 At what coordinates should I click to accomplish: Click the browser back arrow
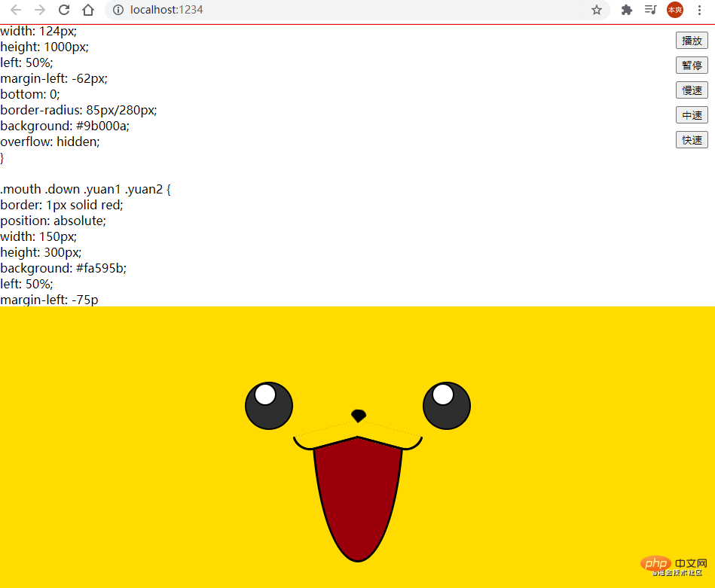pos(16,10)
